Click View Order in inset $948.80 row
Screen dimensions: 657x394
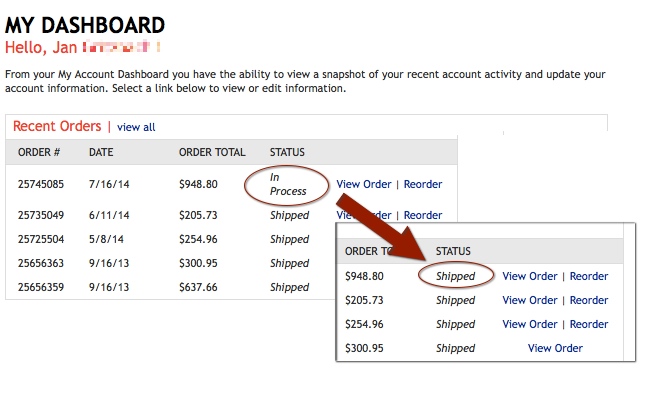(x=530, y=276)
